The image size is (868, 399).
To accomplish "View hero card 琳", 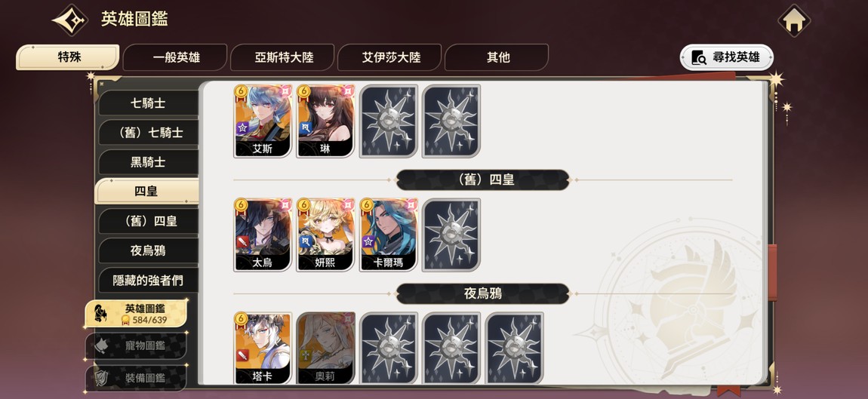I will pos(325,121).
